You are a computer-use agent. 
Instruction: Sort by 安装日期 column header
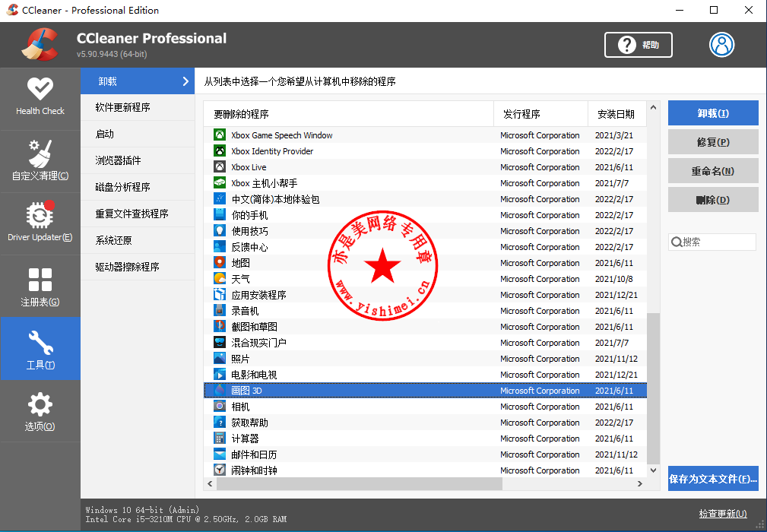point(616,114)
